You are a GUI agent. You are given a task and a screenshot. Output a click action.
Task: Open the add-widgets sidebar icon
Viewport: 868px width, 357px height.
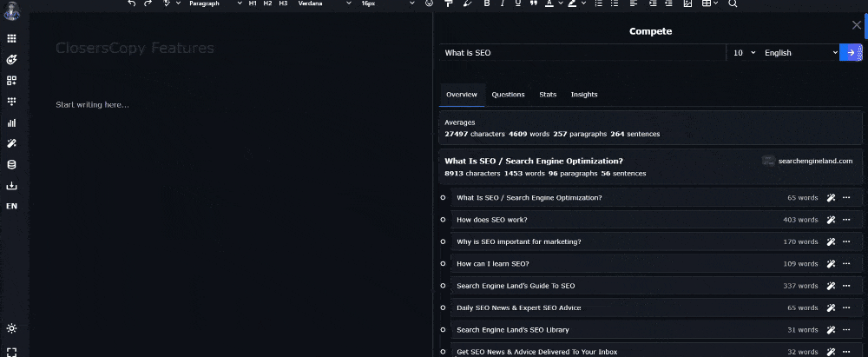click(x=11, y=81)
